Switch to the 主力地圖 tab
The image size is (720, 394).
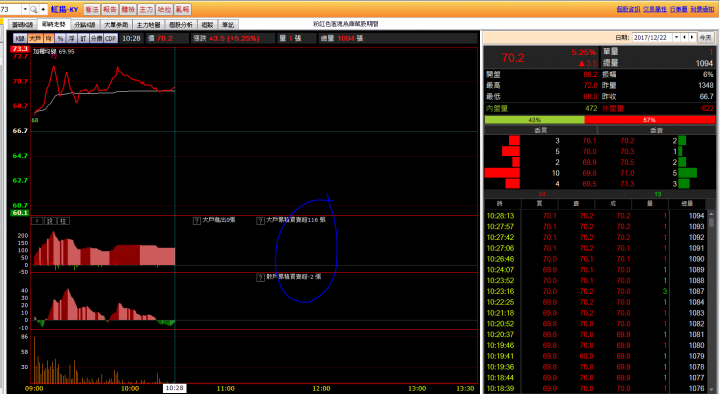(148, 24)
